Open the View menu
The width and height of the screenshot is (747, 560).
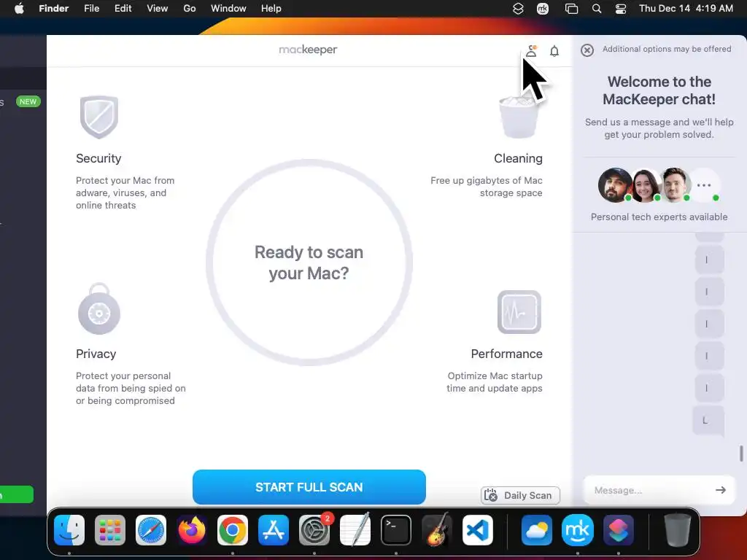coord(158,9)
